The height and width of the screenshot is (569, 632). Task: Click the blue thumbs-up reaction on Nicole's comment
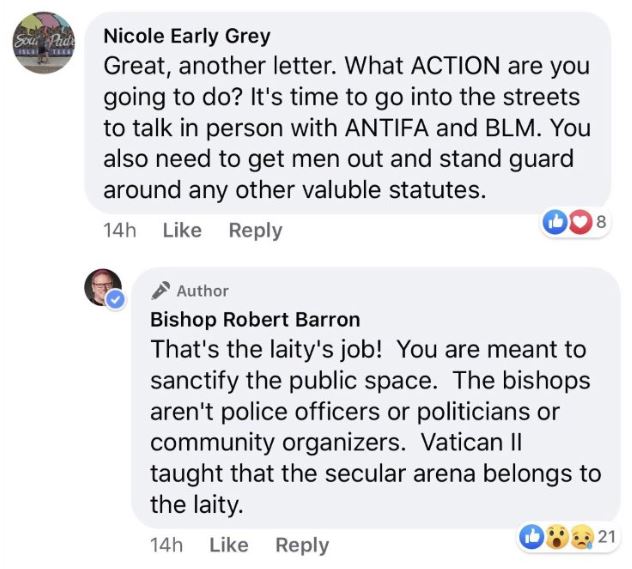[x=553, y=223]
